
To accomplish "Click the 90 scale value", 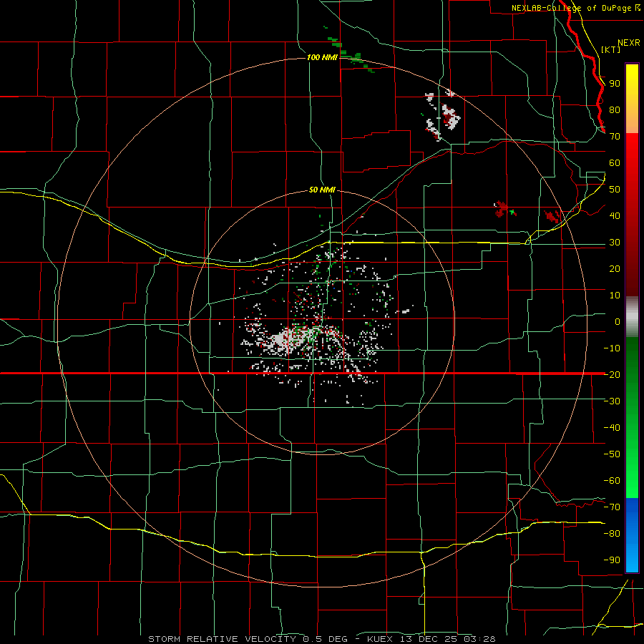I will [x=615, y=84].
